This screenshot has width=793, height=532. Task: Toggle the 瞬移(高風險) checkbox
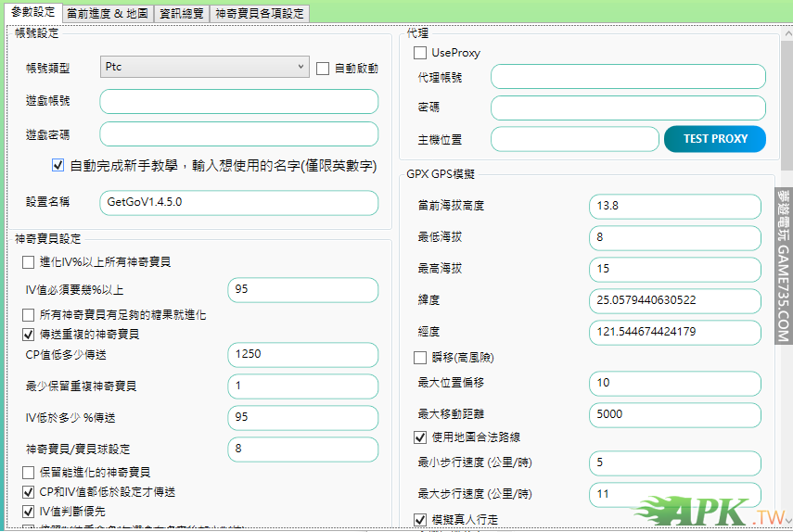420,357
